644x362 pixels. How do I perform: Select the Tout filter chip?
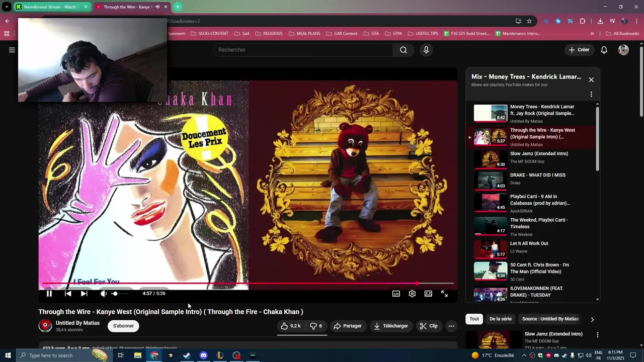474,319
